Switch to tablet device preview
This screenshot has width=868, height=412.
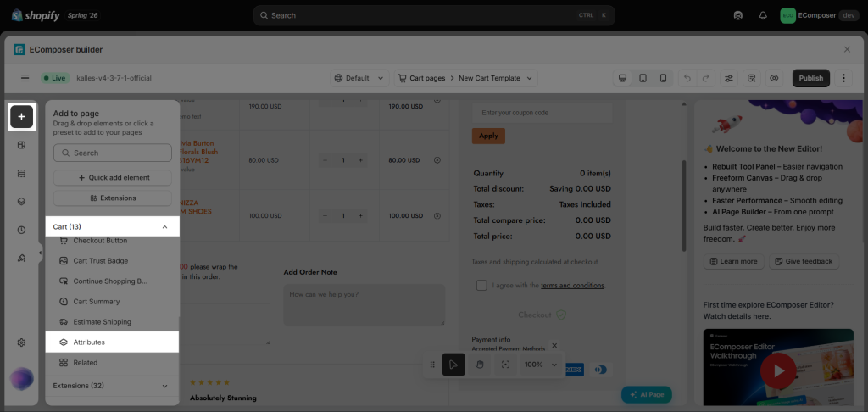coord(643,78)
